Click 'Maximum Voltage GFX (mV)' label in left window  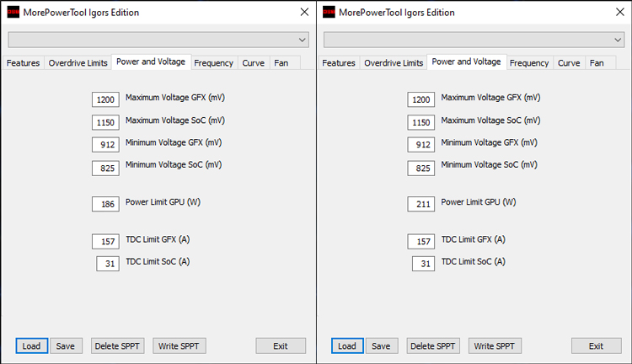175,98
